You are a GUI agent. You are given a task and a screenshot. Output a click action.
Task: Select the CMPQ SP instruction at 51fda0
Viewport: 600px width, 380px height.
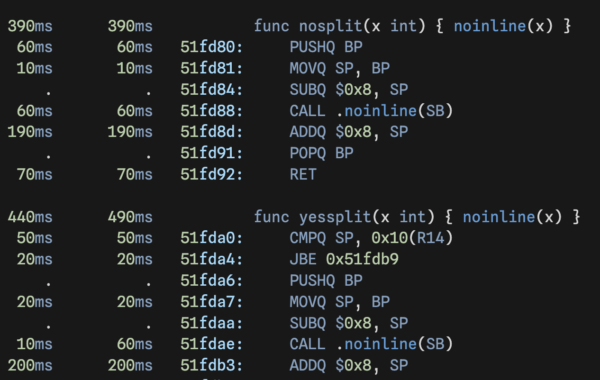coord(371,238)
